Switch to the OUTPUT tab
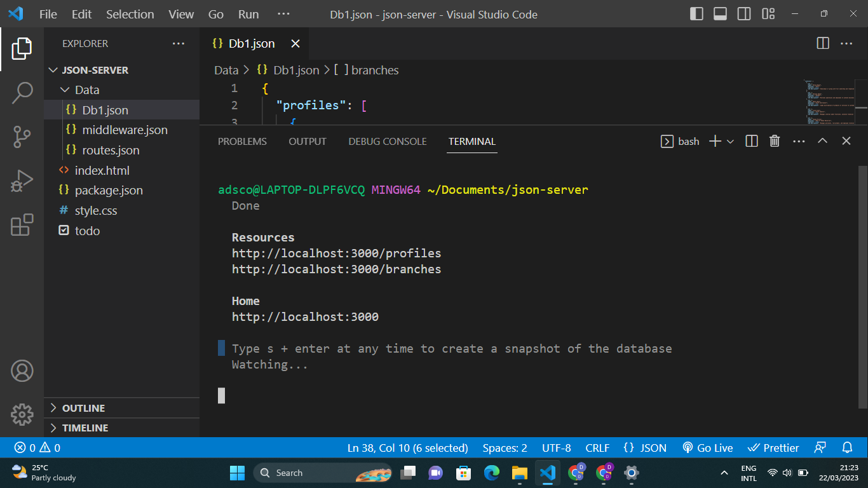 click(x=308, y=142)
